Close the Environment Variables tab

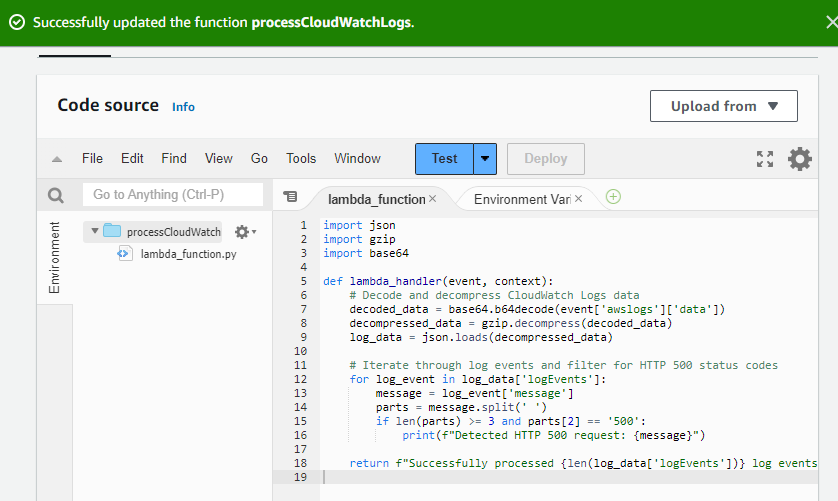pyautogui.click(x=578, y=199)
